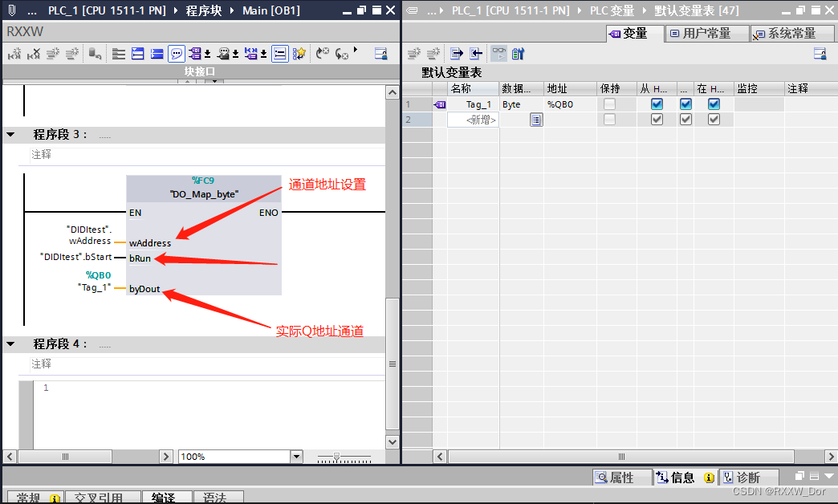This screenshot has width=838, height=504.
Task: Adjust the editor zoom slider
Action: click(336, 457)
